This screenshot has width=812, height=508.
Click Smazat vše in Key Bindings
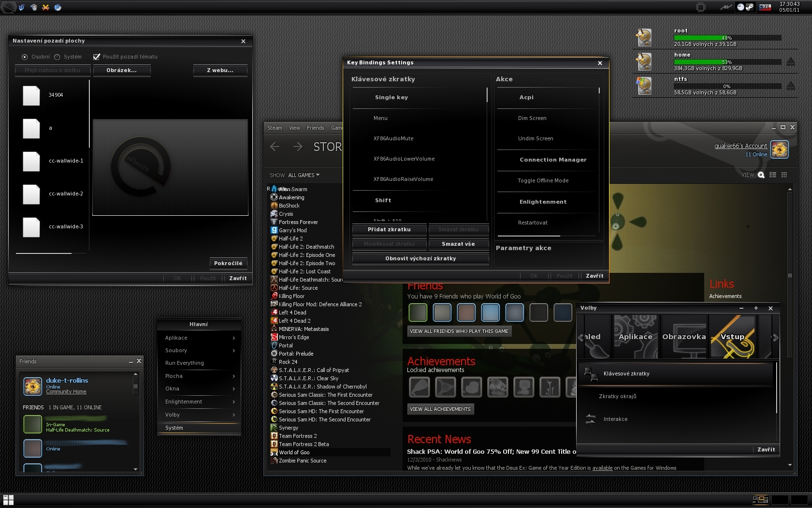tap(458, 244)
